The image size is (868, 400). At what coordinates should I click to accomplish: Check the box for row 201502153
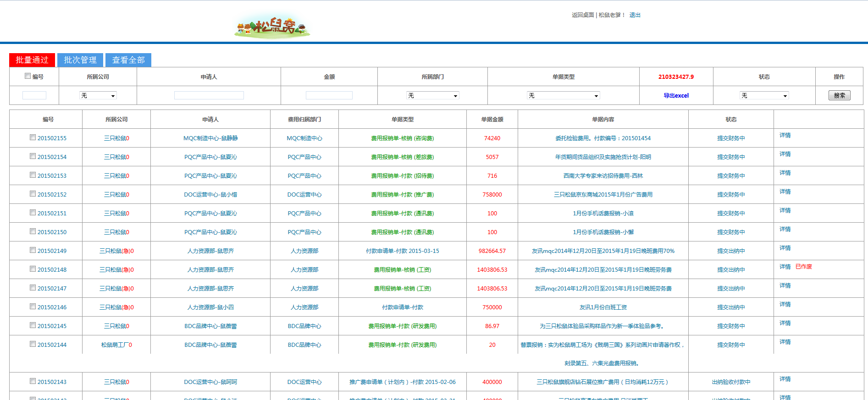[x=33, y=175]
